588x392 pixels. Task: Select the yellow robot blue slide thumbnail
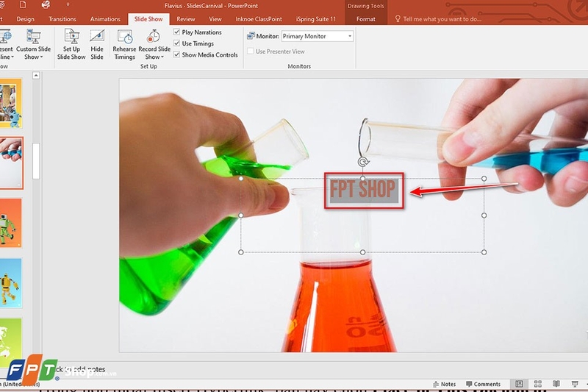(x=10, y=283)
